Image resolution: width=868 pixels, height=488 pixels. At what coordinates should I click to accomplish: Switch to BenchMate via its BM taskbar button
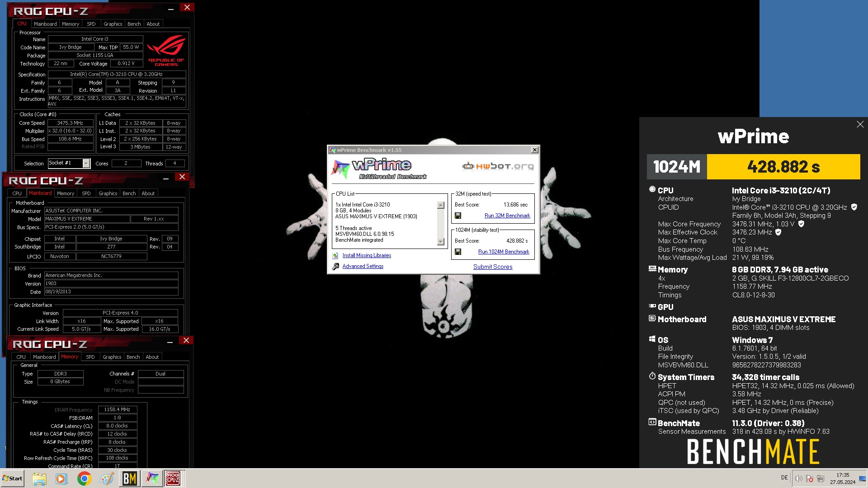pos(129,479)
